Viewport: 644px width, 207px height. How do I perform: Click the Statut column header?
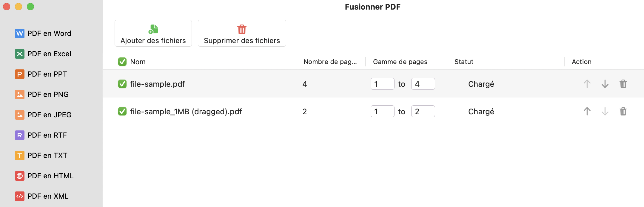point(463,62)
